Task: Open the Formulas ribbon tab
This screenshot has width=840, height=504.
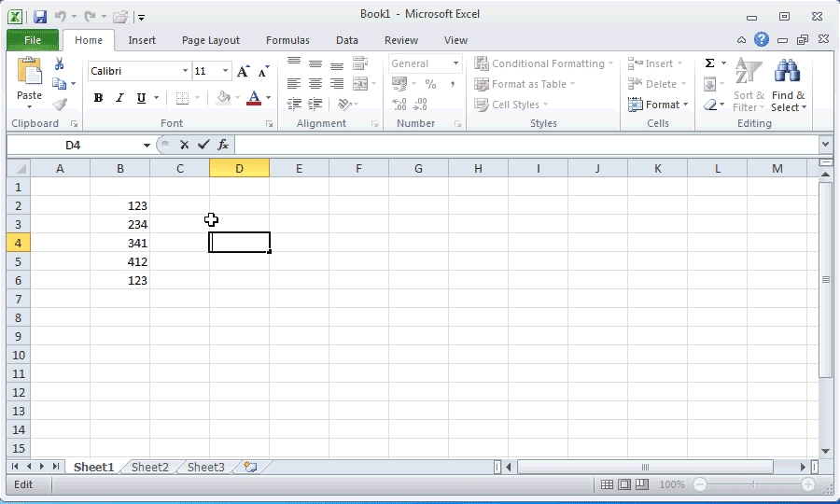Action: pyautogui.click(x=287, y=40)
